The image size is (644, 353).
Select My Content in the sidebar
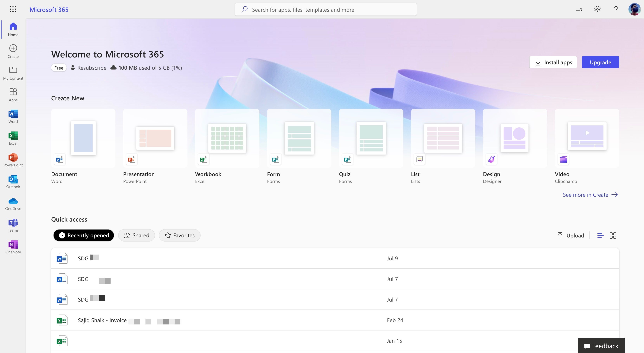point(13,73)
